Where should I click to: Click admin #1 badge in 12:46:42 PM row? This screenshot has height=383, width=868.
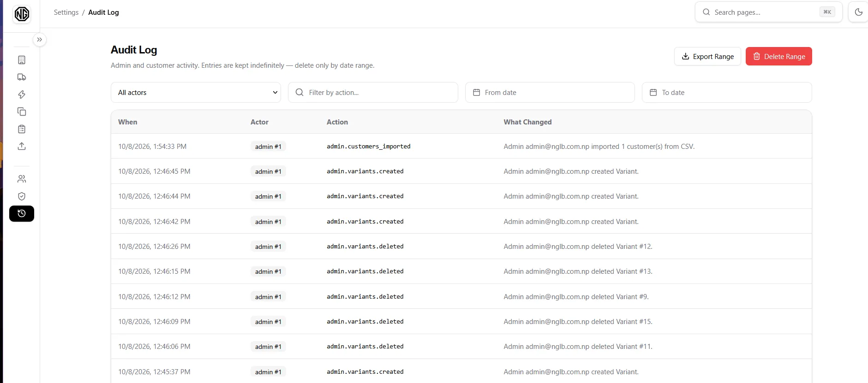(268, 221)
